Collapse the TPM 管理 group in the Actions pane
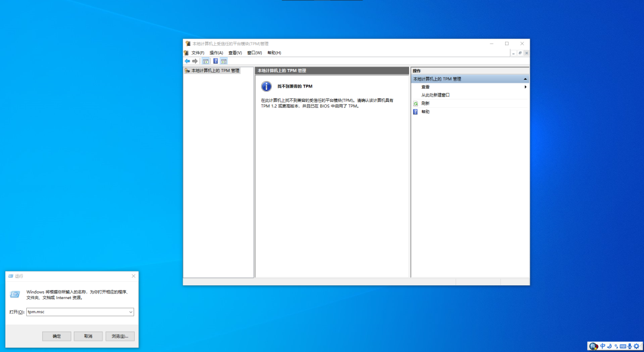This screenshot has height=352, width=644. point(524,78)
